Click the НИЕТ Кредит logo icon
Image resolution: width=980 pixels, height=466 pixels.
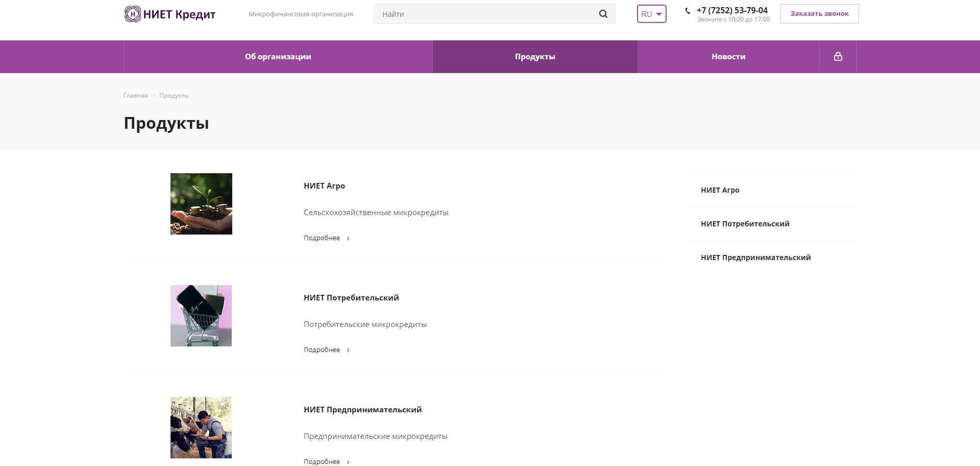click(x=133, y=14)
